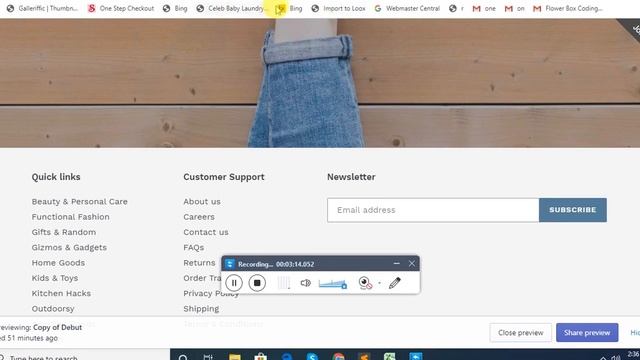Screen dimensions: 640x360
Task: Switch to Chrome on the taskbar
Action: [338, 357]
